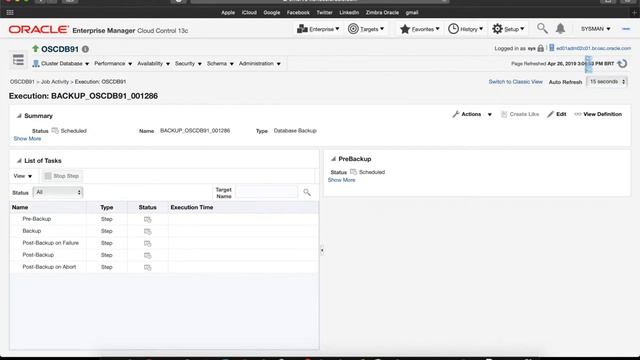This screenshot has height=360, width=640.
Task: Collapse the splitter between panels
Action: [322, 250]
